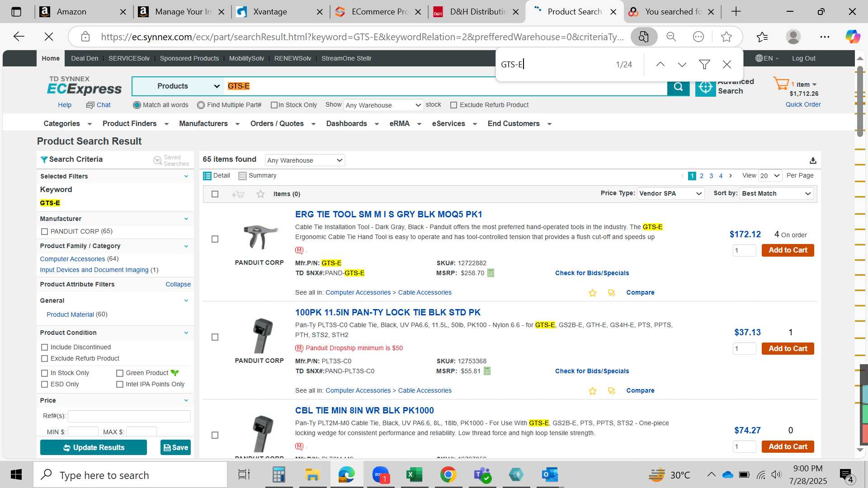Collapse the Price filter section

pos(186,400)
